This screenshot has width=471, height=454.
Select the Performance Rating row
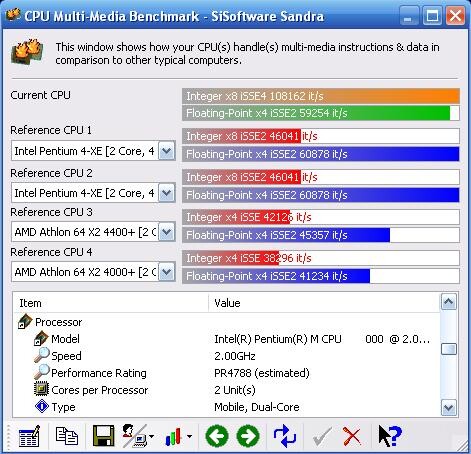coord(227,373)
